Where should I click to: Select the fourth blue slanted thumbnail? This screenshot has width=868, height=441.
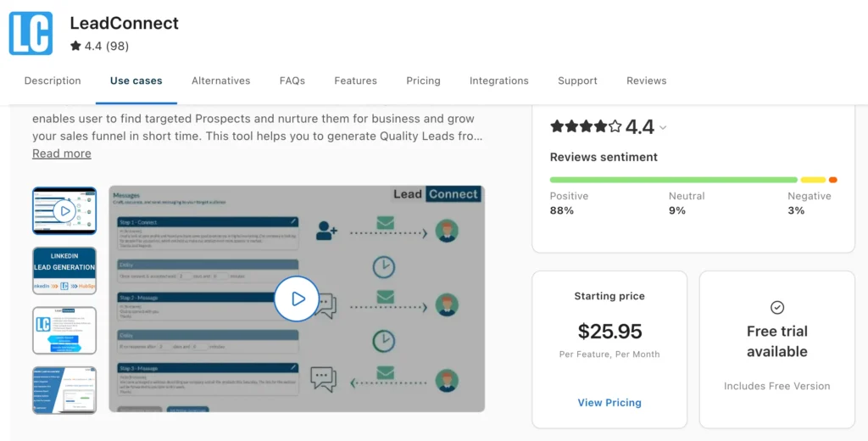pos(64,390)
